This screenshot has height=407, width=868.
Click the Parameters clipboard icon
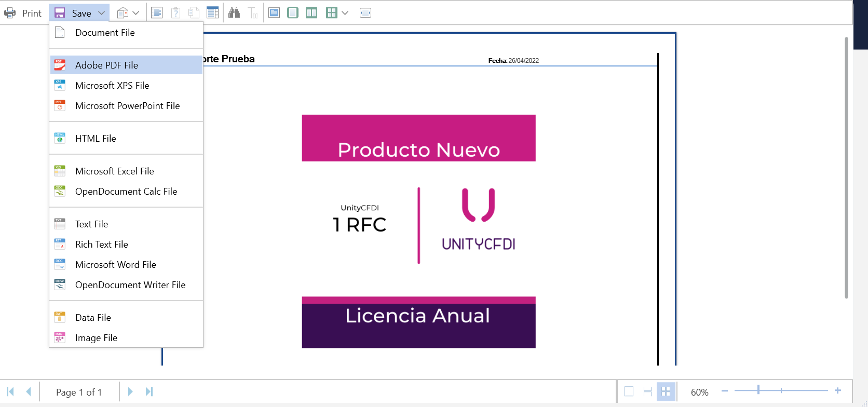click(x=175, y=13)
